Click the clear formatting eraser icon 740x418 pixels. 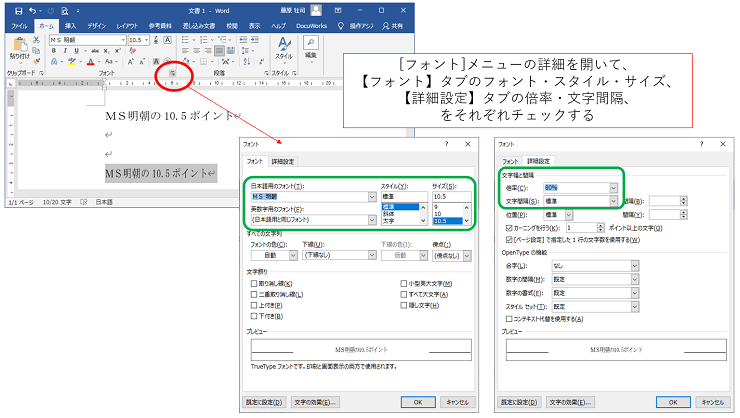point(133,50)
